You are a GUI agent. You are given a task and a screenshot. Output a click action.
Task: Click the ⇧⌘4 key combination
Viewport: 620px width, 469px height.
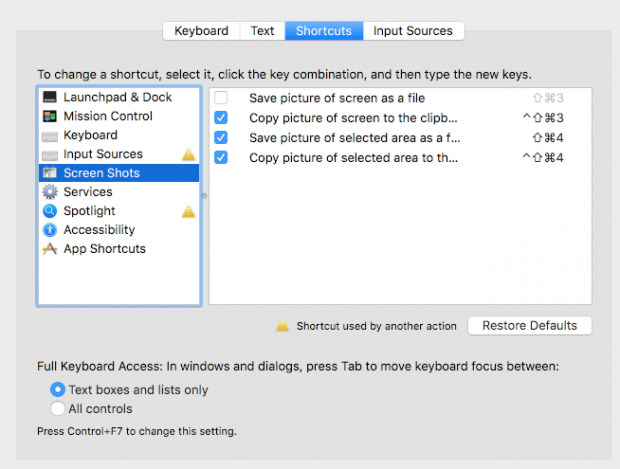(x=548, y=137)
